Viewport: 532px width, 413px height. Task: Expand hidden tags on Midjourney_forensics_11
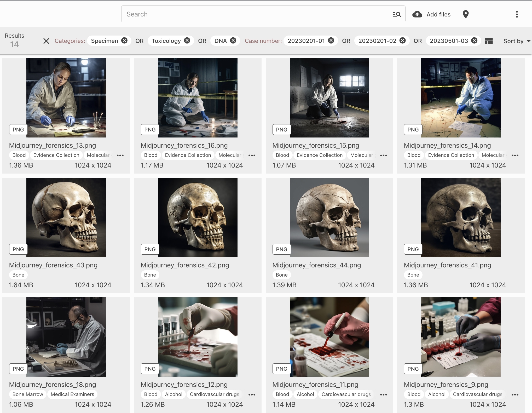[383, 394]
